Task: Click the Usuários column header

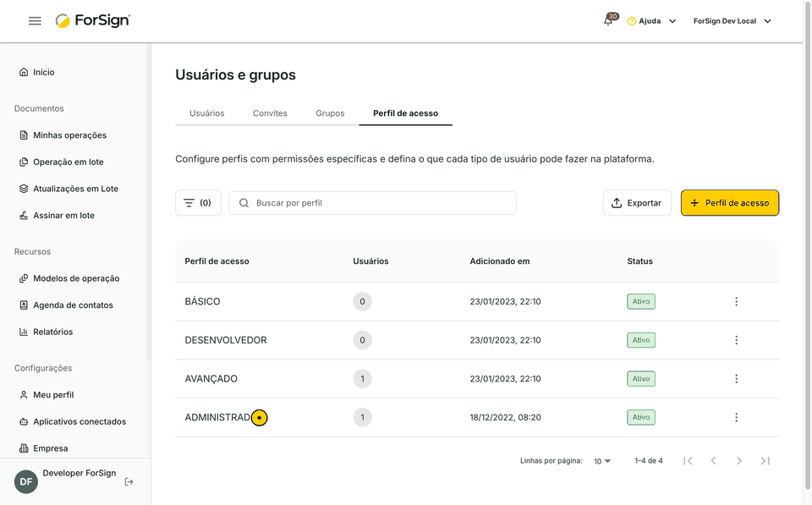Action: (370, 261)
